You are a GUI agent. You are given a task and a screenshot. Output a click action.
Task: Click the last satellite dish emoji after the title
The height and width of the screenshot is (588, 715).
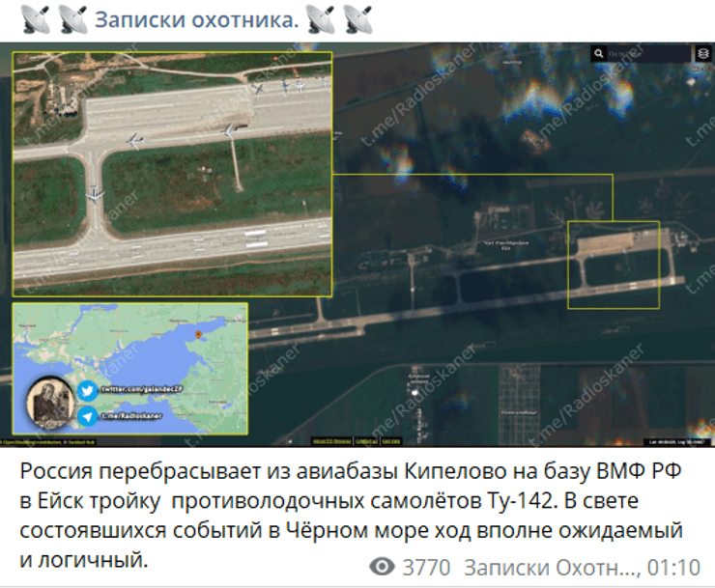click(357, 19)
